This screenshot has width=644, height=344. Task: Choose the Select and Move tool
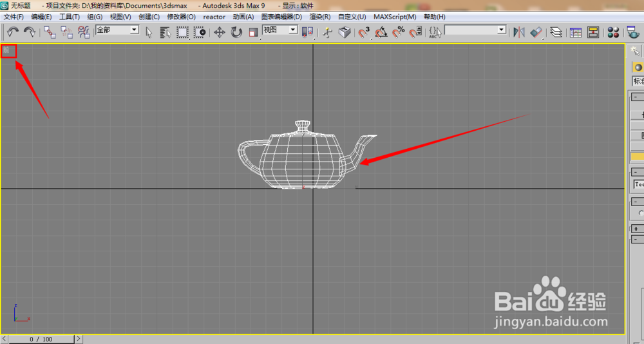click(220, 32)
